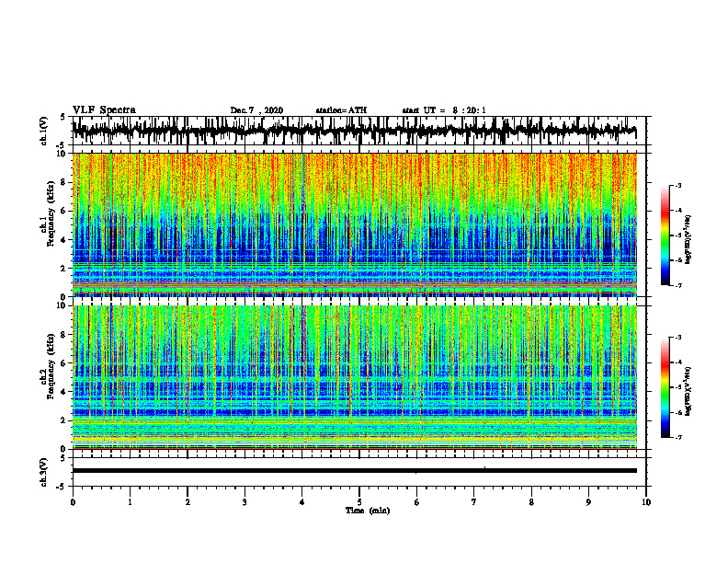Click time axis tick label "6"
The image size is (728, 563).
[x=417, y=502]
